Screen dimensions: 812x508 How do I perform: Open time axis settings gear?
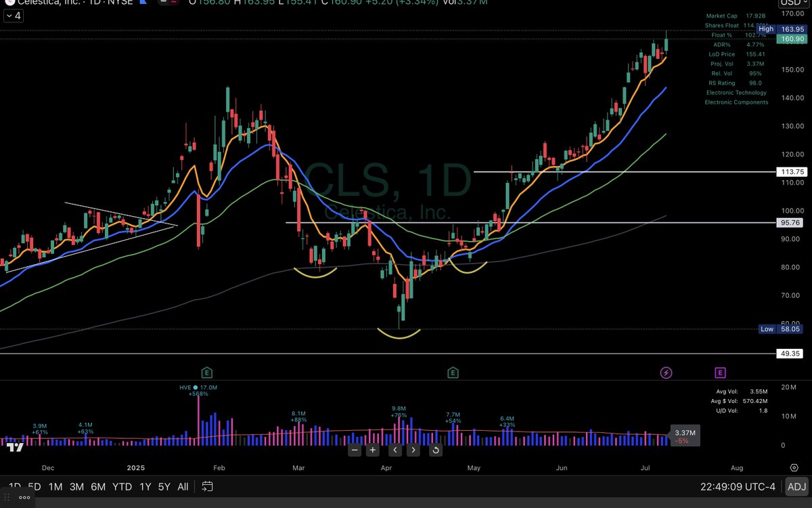pos(794,467)
